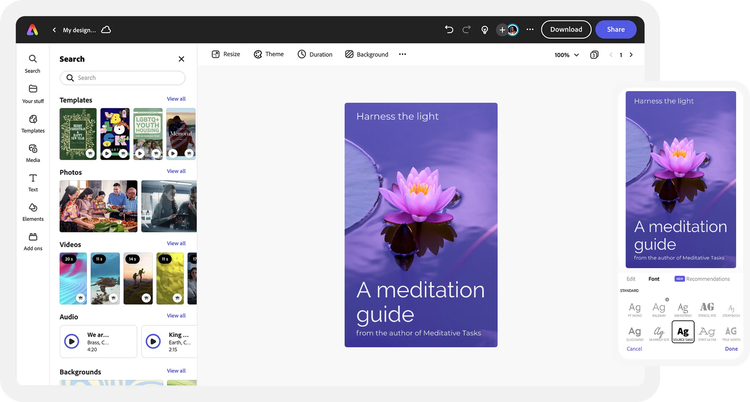
Task: Open the user profile avatar
Action: (x=513, y=30)
